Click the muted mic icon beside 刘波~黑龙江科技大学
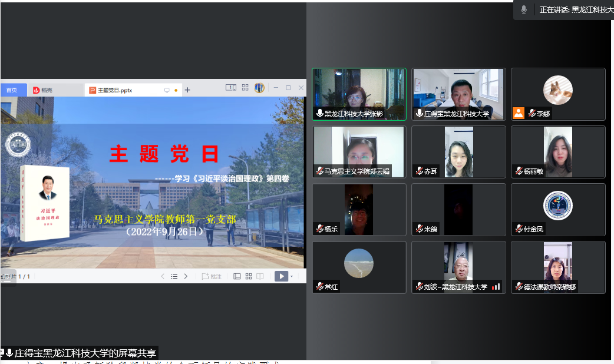This screenshot has height=364, width=614. coord(420,286)
